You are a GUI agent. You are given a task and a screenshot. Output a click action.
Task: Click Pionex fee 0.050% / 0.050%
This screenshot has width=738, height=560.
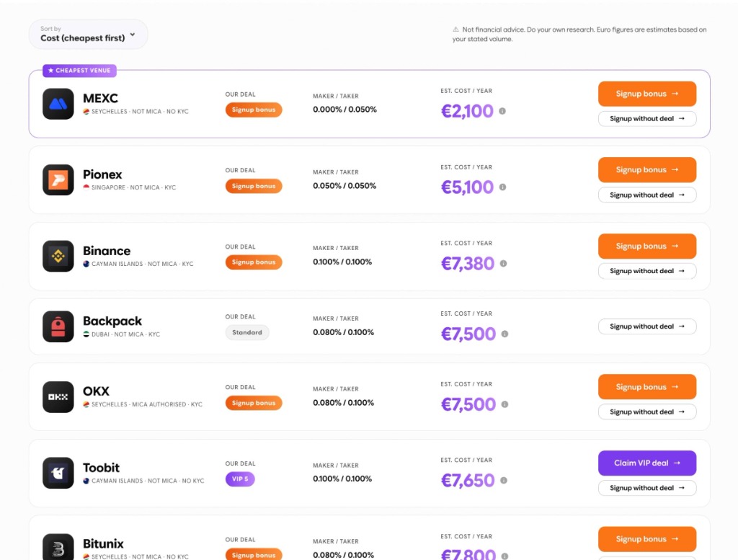pos(344,186)
